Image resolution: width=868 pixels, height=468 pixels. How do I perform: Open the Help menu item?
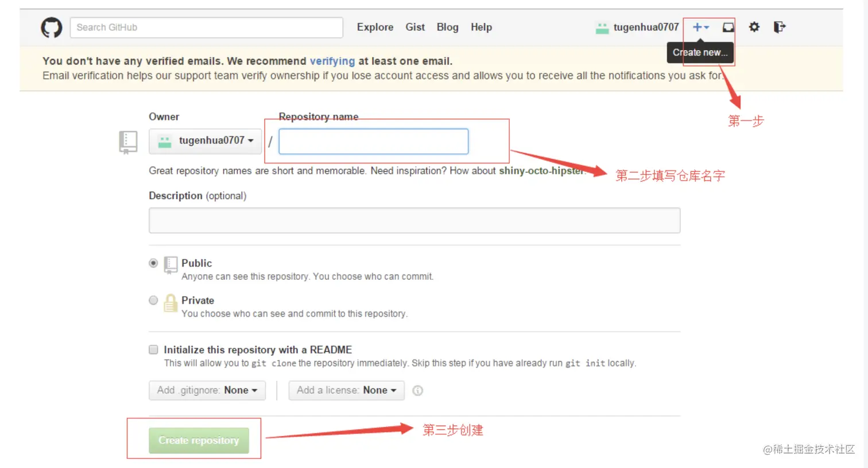coord(481,27)
